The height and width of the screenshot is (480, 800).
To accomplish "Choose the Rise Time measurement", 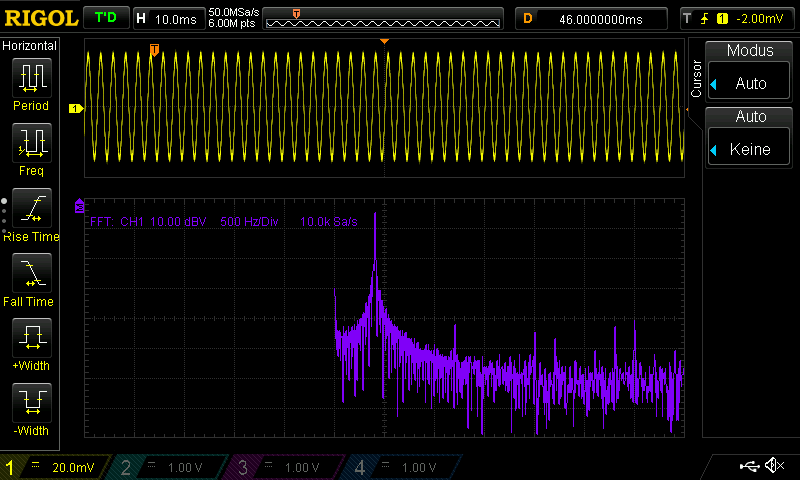I will coord(30,215).
